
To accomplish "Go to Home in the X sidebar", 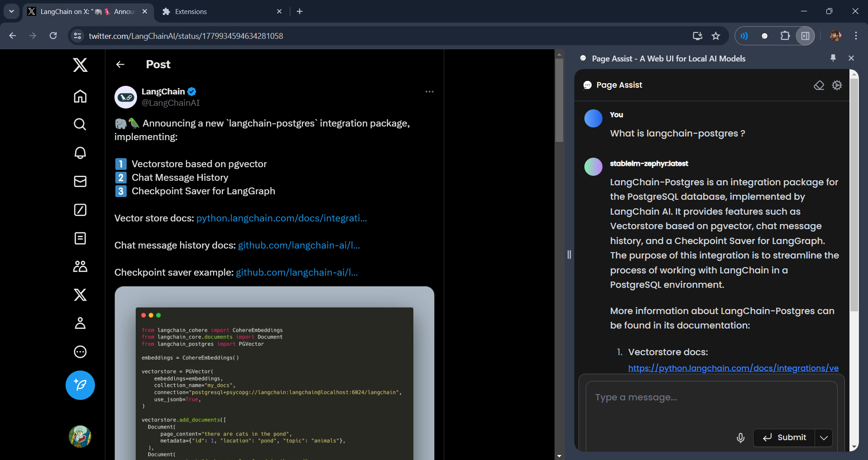I will click(x=80, y=96).
